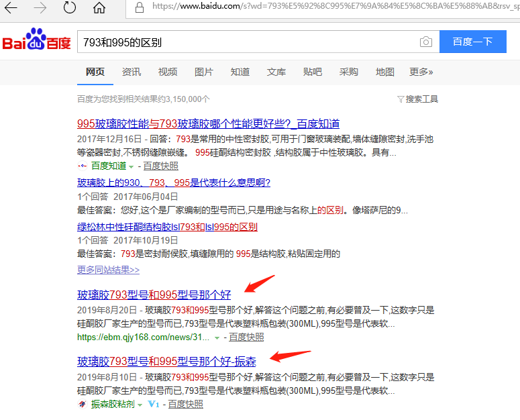Click the browser address bar URL
520x420 pixels.
pyautogui.click(x=335, y=7)
